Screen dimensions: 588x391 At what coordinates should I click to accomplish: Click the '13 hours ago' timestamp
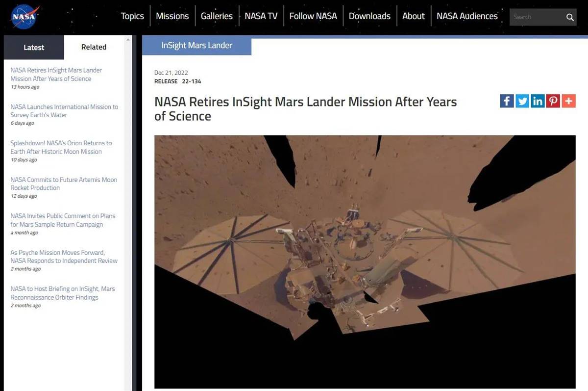(x=25, y=87)
